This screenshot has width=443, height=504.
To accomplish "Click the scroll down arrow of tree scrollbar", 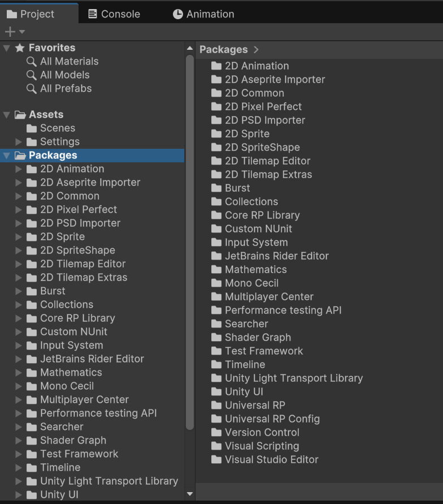I will coord(190,494).
